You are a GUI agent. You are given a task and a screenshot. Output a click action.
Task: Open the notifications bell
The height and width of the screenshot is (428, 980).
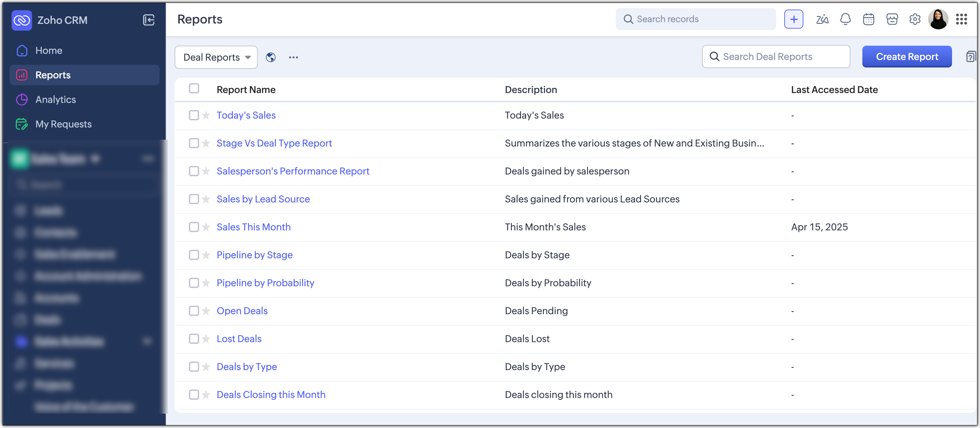(x=845, y=19)
